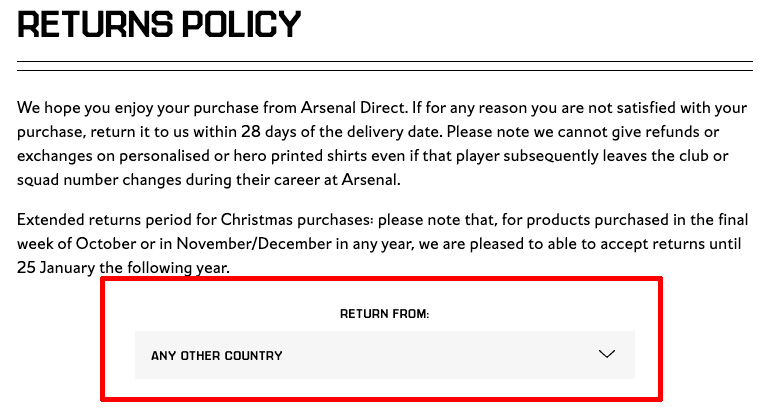Click 'personalised or hero printed shirts' text
The width and height of the screenshot is (774, 410).
click(243, 156)
